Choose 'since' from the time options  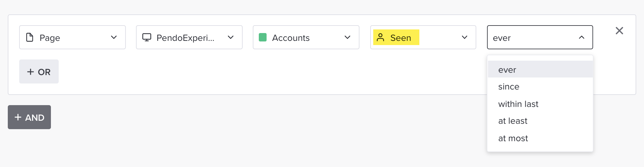540,87
